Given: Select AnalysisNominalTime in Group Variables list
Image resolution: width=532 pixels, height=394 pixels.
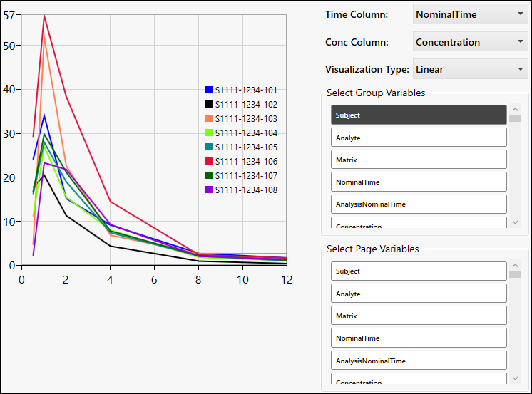Looking at the screenshot, I should tap(419, 204).
